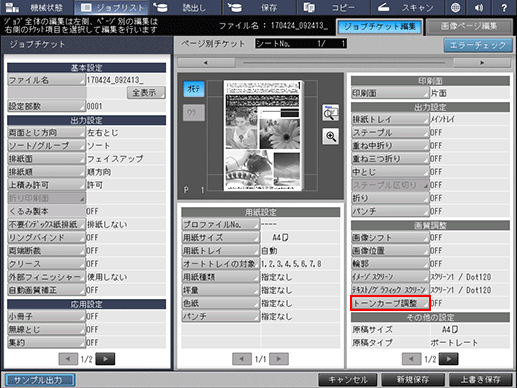Open the 重ね三つ折り setting
This screenshot has width=517, height=388.
tap(390, 159)
